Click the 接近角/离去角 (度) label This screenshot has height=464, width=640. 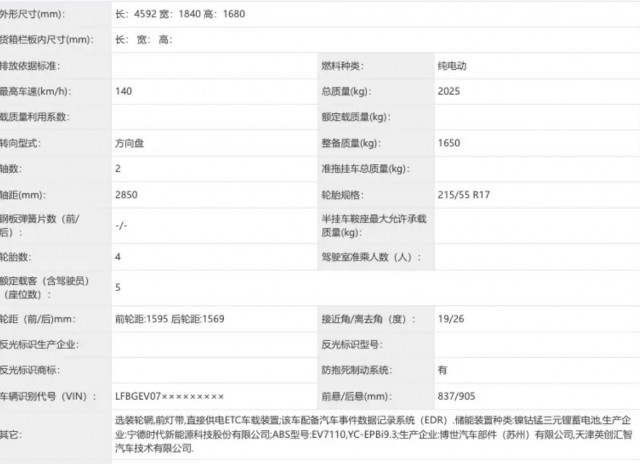(368, 319)
